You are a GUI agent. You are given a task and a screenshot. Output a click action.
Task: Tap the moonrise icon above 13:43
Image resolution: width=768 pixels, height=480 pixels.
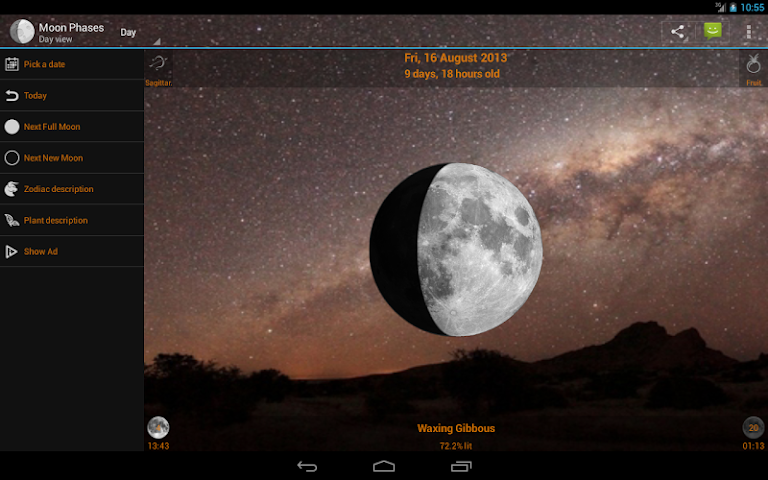tap(158, 427)
